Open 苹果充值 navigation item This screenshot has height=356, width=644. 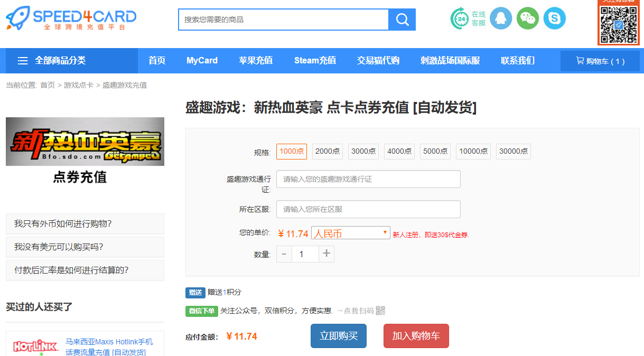(256, 61)
